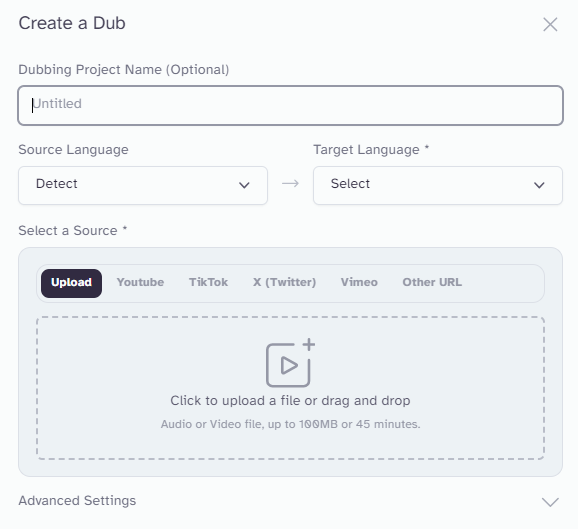
Task: Click the file size limit hint text
Action: (290, 424)
